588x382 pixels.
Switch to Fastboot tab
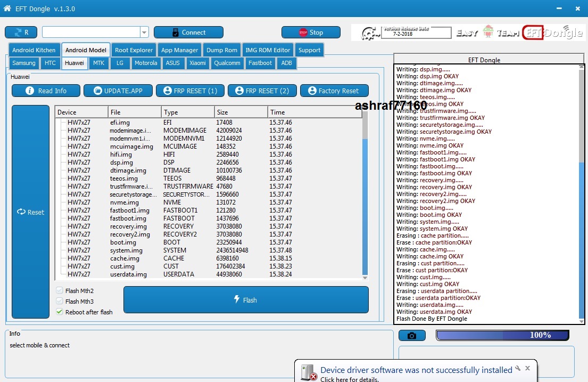click(260, 63)
